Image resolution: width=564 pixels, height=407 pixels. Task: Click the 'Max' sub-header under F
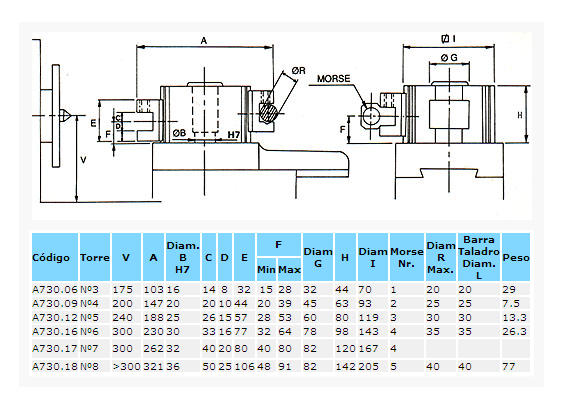pyautogui.click(x=289, y=269)
